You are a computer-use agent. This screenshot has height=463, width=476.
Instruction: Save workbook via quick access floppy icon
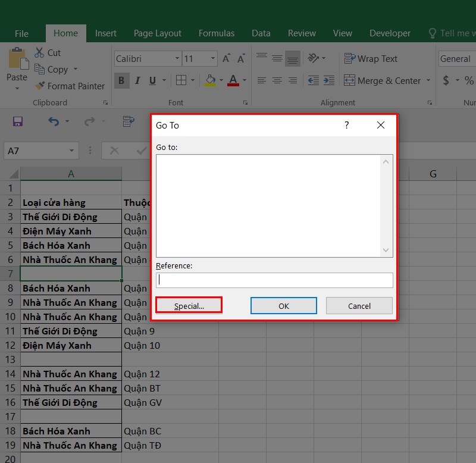coord(18,121)
